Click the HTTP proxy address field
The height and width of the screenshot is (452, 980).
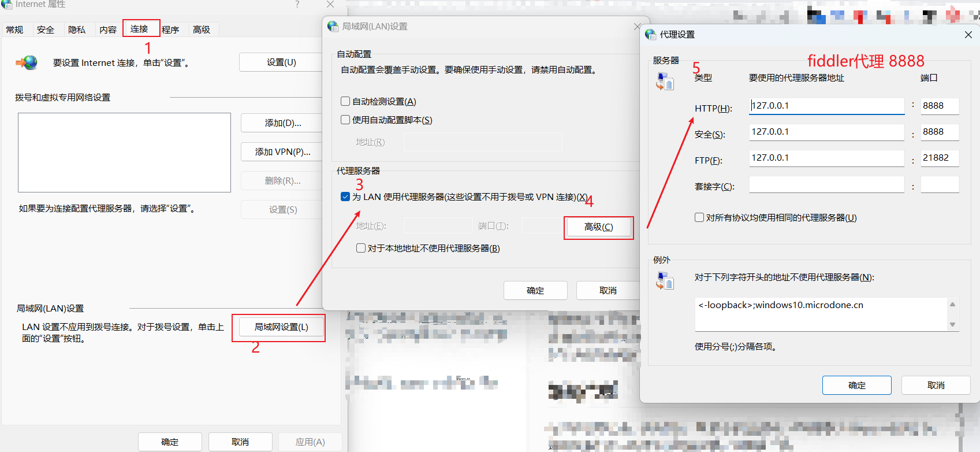pos(826,106)
